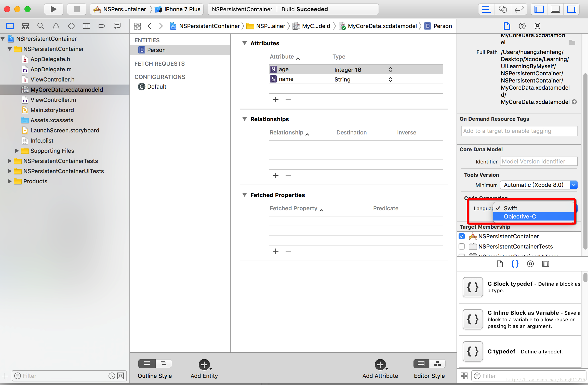Check NSPersistentContainerTests target membership
The image size is (588, 385).
pos(462,246)
